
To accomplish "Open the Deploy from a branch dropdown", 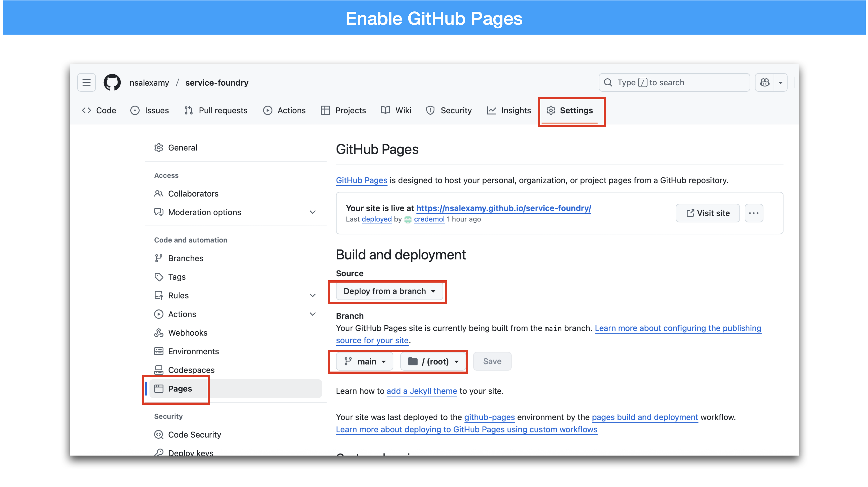I will (389, 291).
